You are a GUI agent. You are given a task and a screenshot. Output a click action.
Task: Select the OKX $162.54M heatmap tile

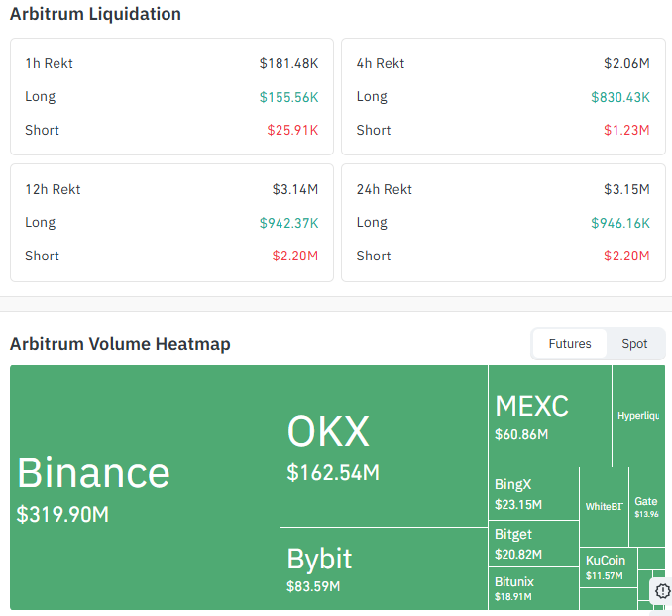[x=384, y=446]
